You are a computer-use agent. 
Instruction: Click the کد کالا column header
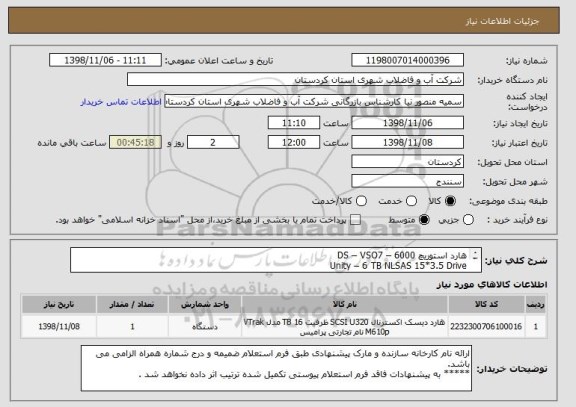486,305
